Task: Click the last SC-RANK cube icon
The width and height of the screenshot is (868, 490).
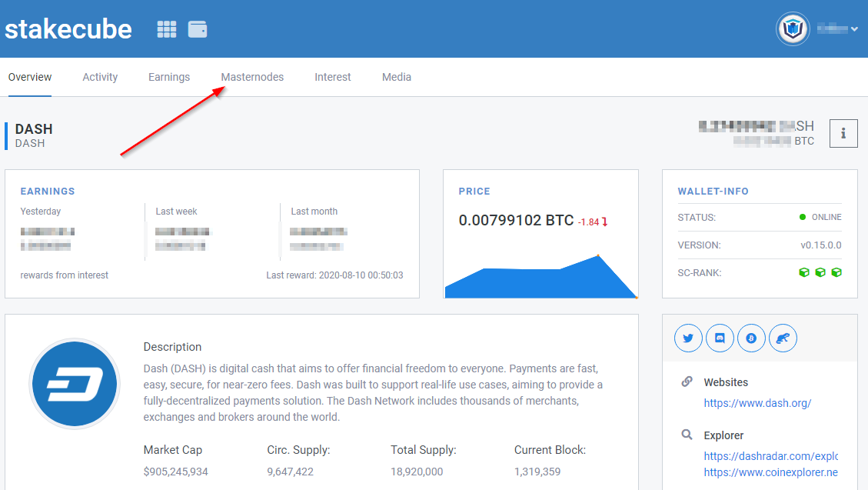Action: (x=836, y=272)
